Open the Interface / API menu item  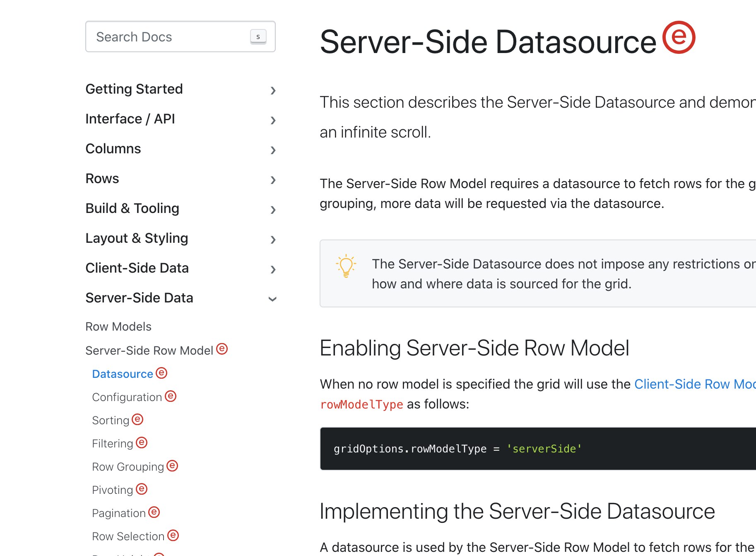tap(130, 119)
